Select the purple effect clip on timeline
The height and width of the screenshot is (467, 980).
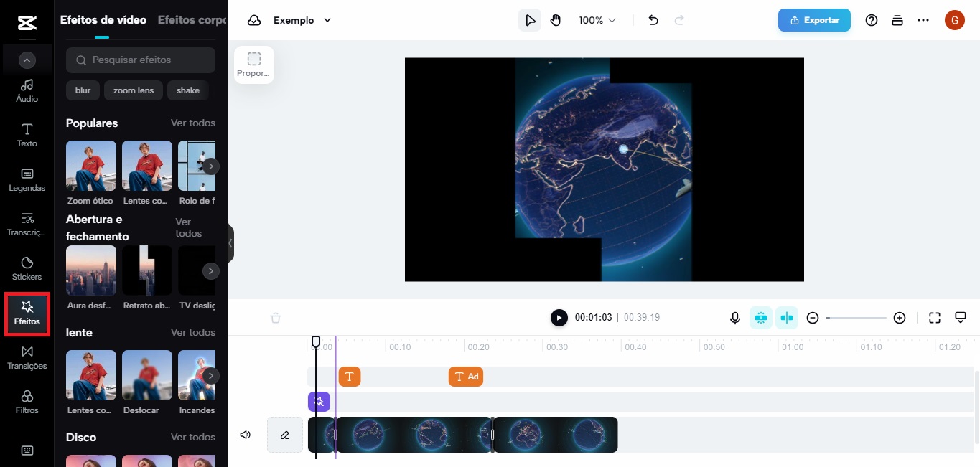click(319, 402)
